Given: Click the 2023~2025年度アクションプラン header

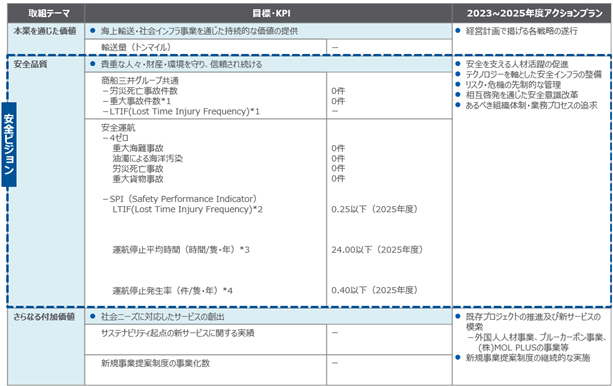Looking at the screenshot, I should [x=532, y=13].
